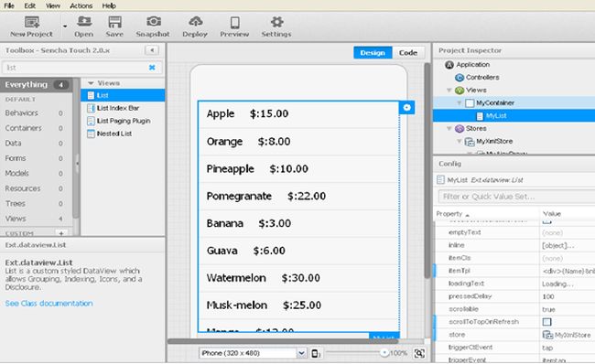Click the canvas vertical scrollbar

427,171
